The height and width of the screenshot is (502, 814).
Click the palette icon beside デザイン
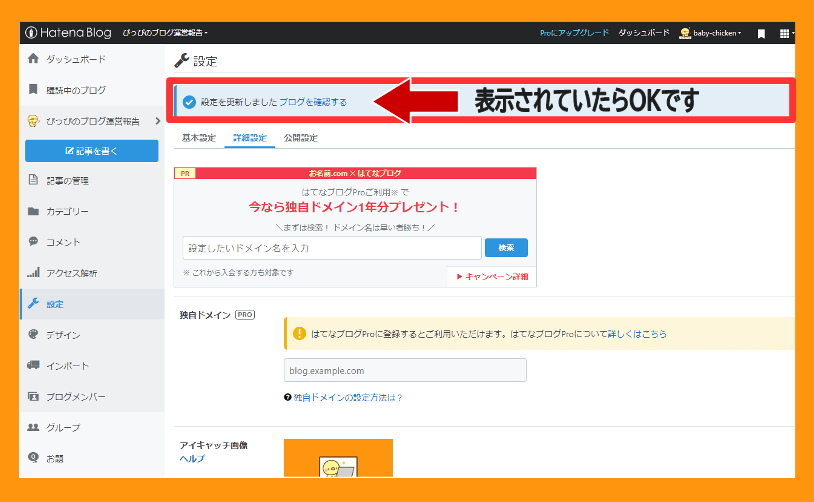pyautogui.click(x=33, y=334)
